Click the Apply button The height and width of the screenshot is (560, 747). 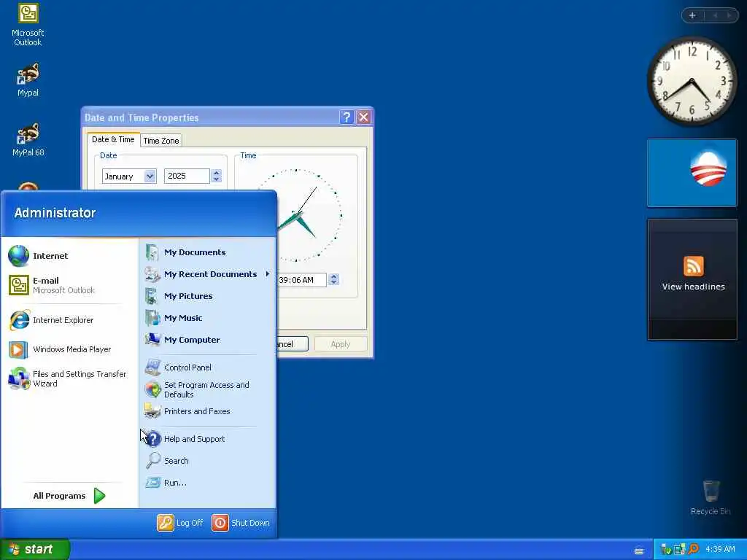click(x=341, y=344)
